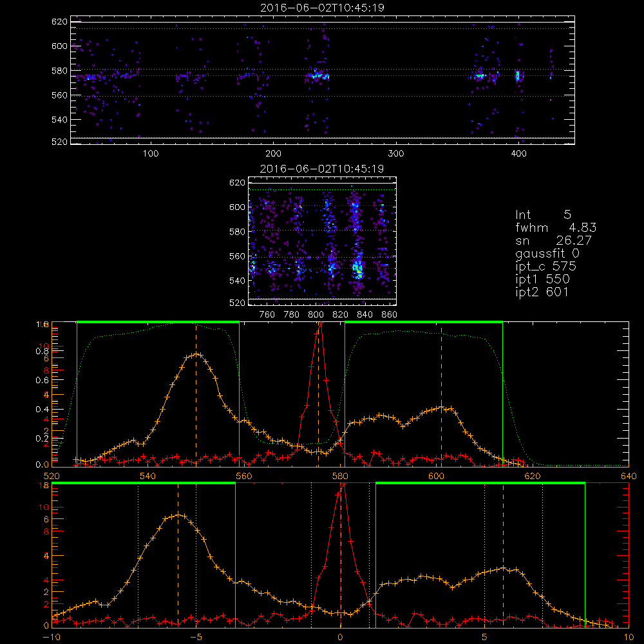Click x-axis label 300 on top image
Viewport: 644px width, 644px height.
pos(396,154)
